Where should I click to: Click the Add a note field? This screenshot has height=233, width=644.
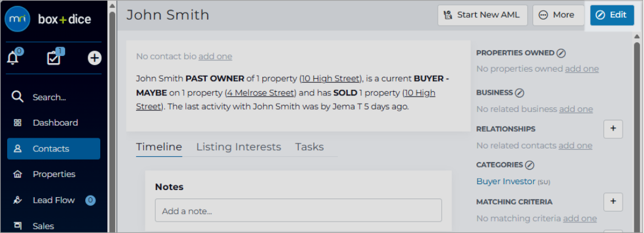point(298,210)
